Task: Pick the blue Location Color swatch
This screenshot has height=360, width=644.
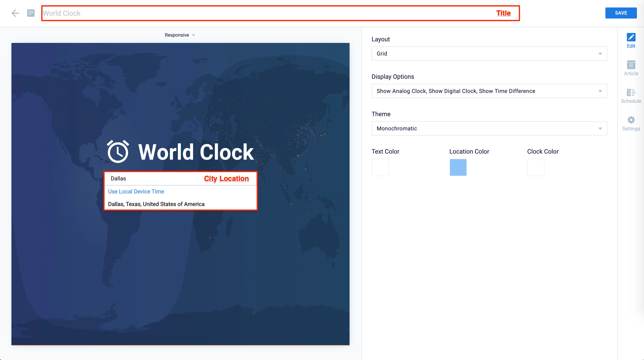Action: 458,167
